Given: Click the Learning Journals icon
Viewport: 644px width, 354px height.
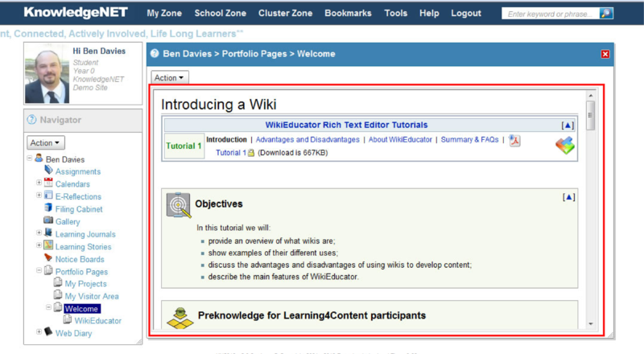Looking at the screenshot, I should tap(48, 233).
